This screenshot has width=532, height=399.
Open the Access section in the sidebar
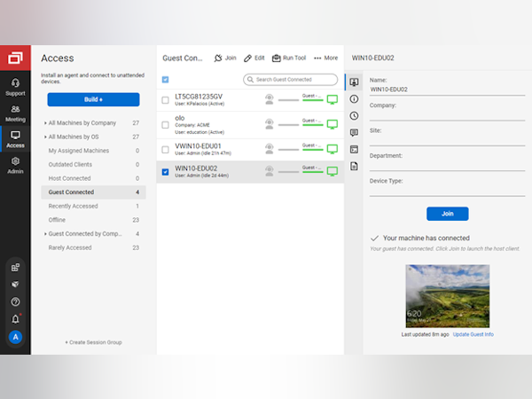point(15,139)
